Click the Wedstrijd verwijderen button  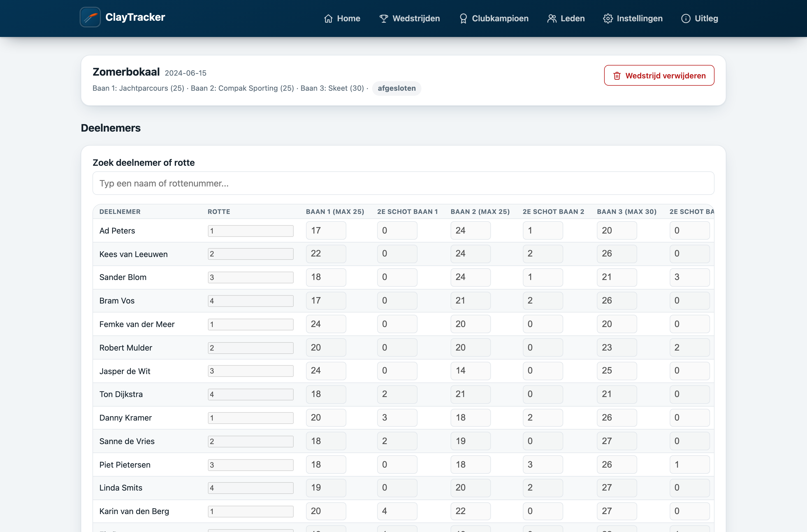pos(659,75)
